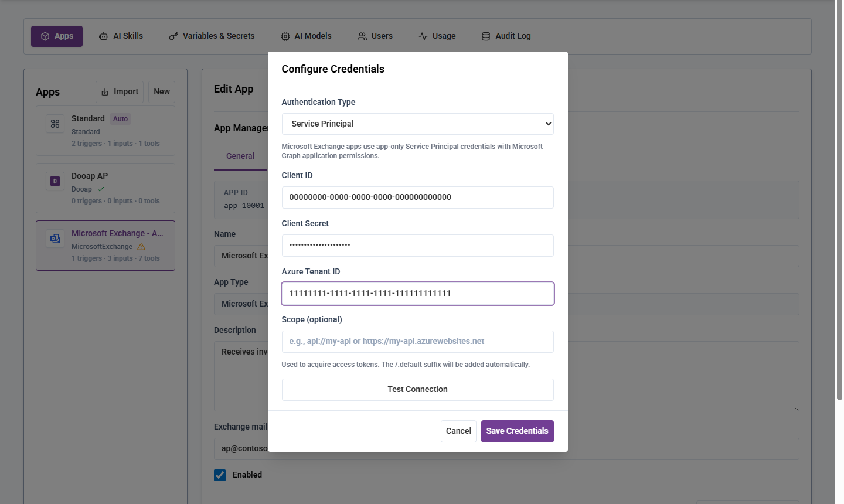Open the AI Skills tab

(121, 36)
